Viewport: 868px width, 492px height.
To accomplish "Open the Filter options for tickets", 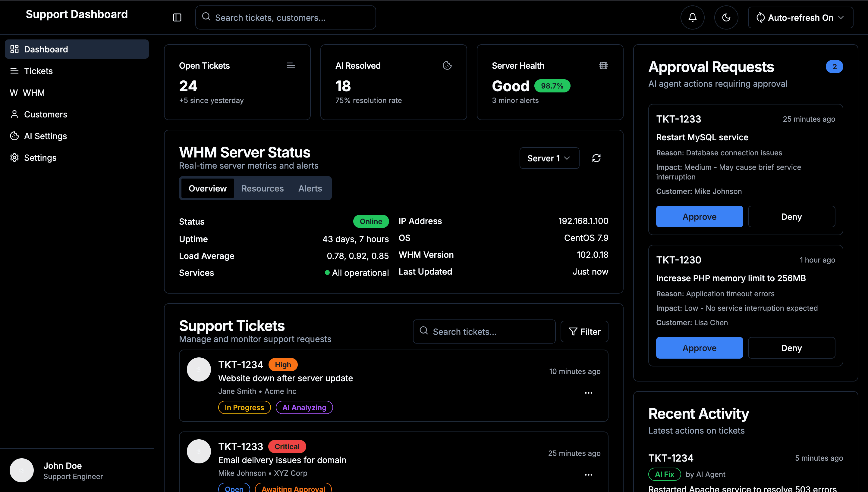I will [584, 332].
